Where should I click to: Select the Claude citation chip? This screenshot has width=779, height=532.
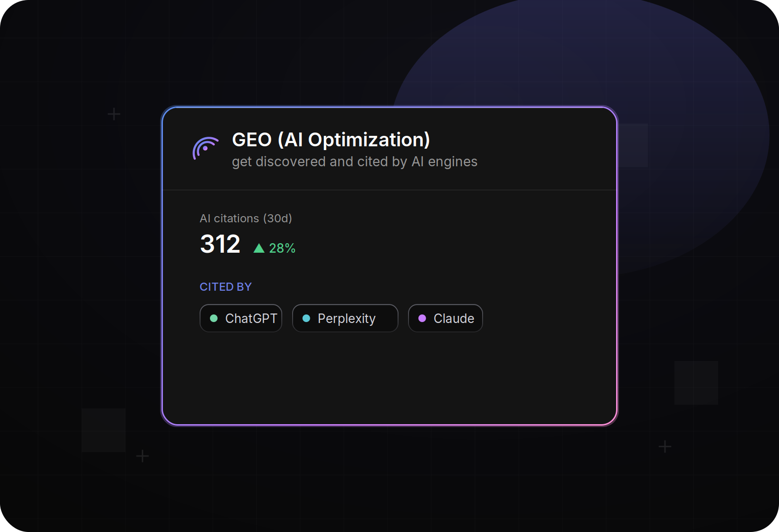pyautogui.click(x=446, y=318)
